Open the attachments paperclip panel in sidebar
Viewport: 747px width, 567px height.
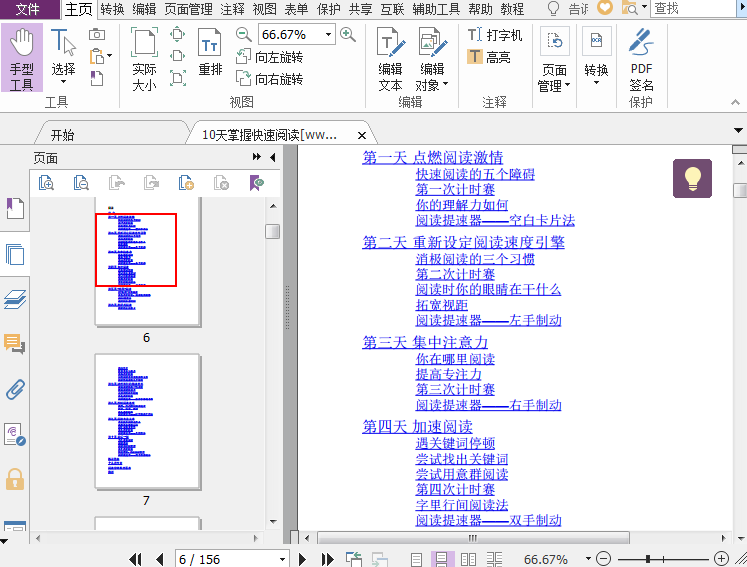pyautogui.click(x=15, y=389)
